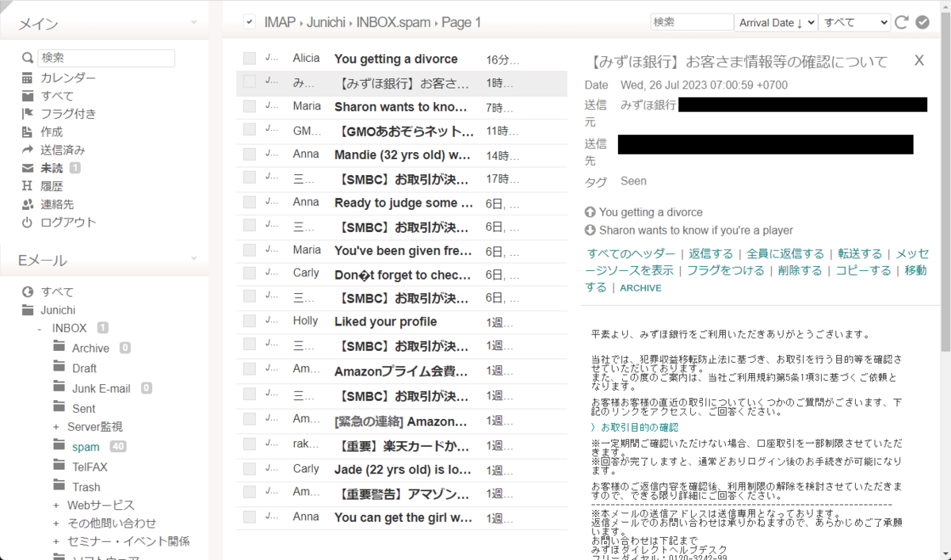Click the power icon beside ログアウト

click(27, 223)
